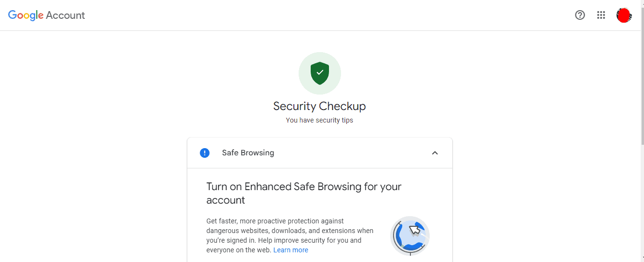
Task: Click the 'You have security tips' subtitle
Action: 320,120
